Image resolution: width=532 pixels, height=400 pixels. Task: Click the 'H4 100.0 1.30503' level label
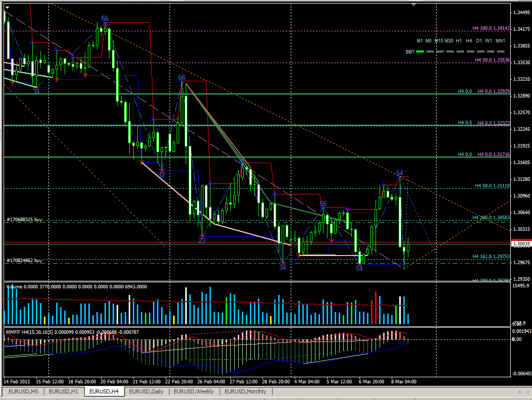click(491, 217)
